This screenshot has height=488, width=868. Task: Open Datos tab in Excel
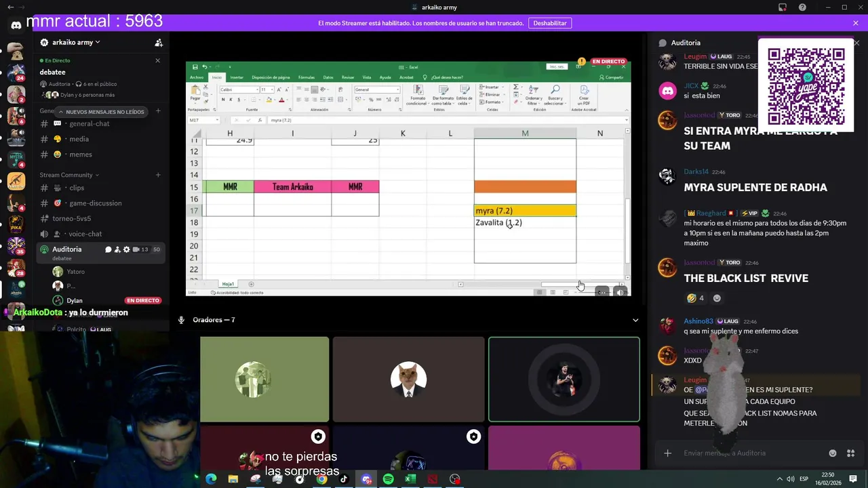click(328, 77)
